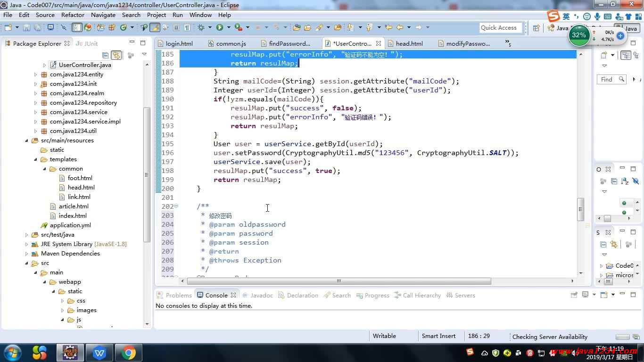Toggle Insert mode via Smart Insert status
Viewport: 644px width, 362px height.
point(438,336)
